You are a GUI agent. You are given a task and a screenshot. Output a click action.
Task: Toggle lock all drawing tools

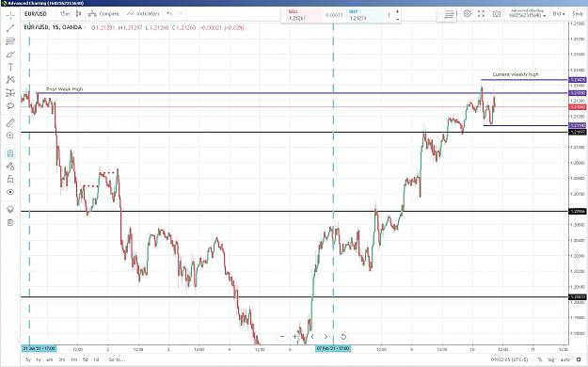10,179
